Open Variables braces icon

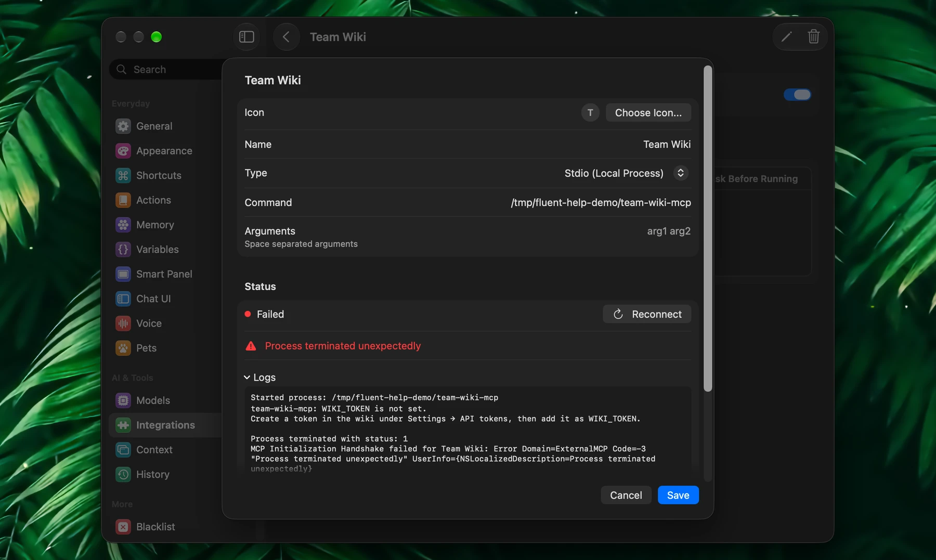click(x=123, y=249)
